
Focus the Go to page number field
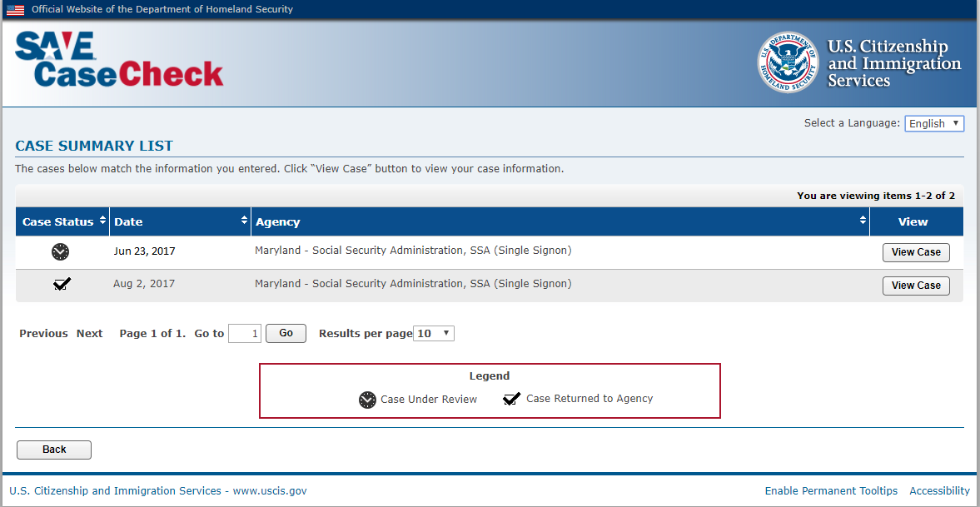(245, 333)
